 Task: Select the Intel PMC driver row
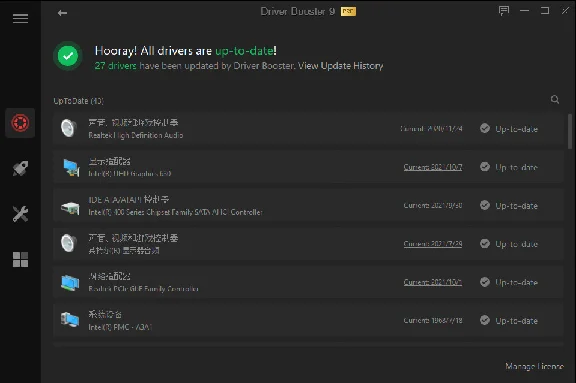(308, 321)
